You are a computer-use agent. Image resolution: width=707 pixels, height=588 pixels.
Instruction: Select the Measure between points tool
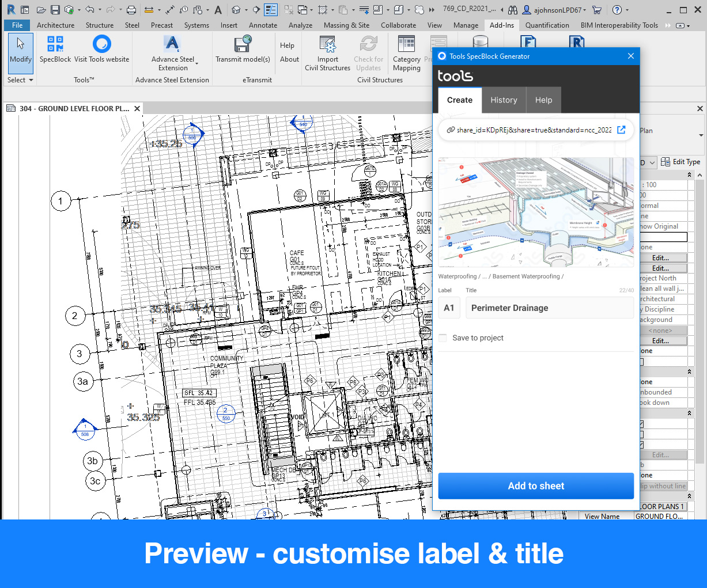pyautogui.click(x=149, y=10)
